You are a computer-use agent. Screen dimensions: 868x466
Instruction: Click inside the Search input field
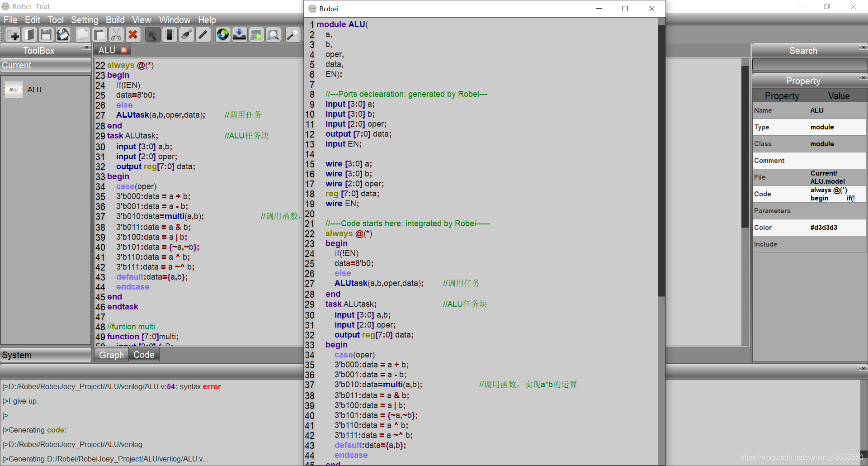(809, 64)
